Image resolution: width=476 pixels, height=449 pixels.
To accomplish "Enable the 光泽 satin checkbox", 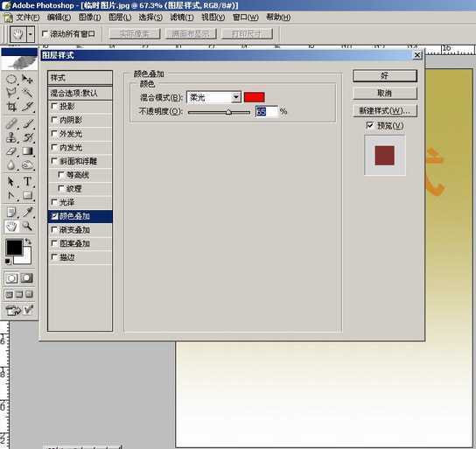I will click(54, 202).
